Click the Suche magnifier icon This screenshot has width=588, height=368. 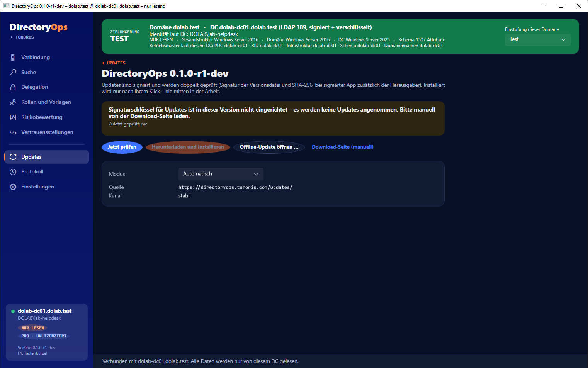(13, 72)
